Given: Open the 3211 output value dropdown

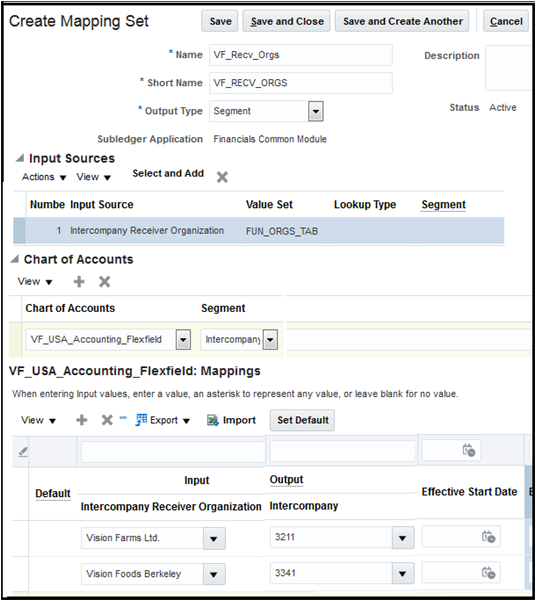Looking at the screenshot, I should (x=403, y=538).
